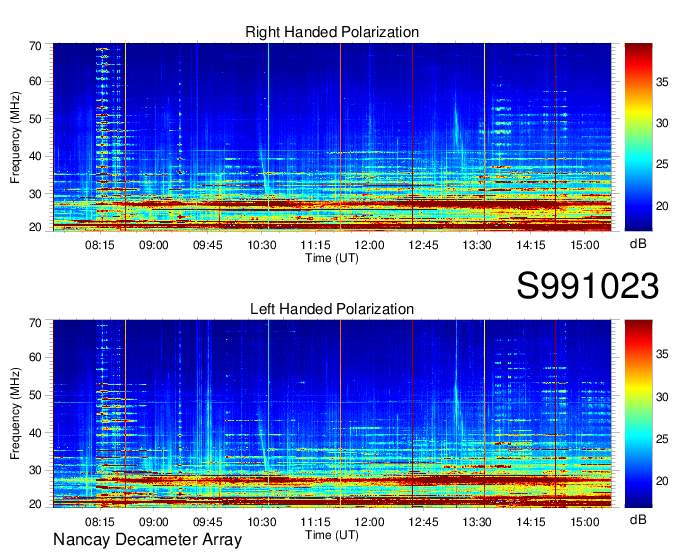Image resolution: width=680 pixels, height=552 pixels.
Task: Click 'Frequency (MHz)' axis label of Right Handed plot
Action: [x=16, y=137]
